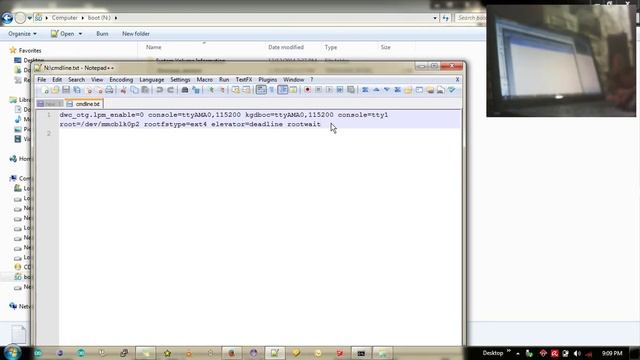The width and height of the screenshot is (640, 360).
Task: Click the volume speaker tray icon
Action: click(577, 353)
